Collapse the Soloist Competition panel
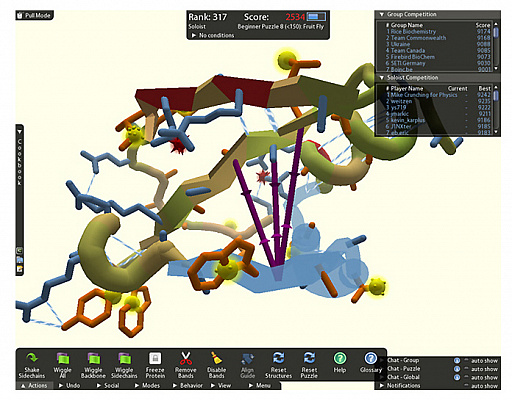 click(382, 78)
